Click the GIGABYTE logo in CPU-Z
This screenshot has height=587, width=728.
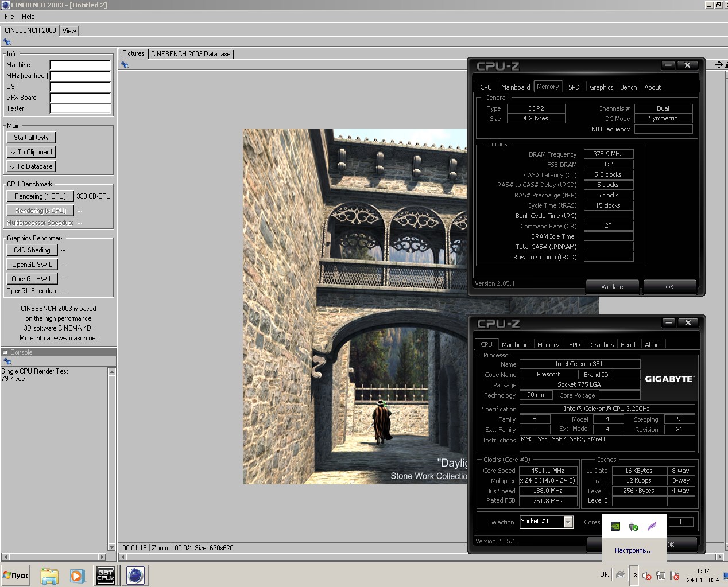669,379
